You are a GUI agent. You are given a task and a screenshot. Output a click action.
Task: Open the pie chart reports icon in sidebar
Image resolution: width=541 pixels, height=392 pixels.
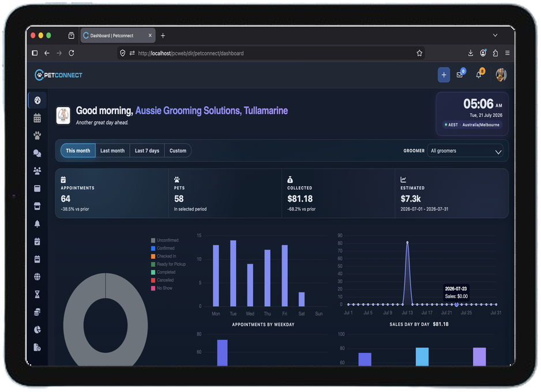click(37, 330)
